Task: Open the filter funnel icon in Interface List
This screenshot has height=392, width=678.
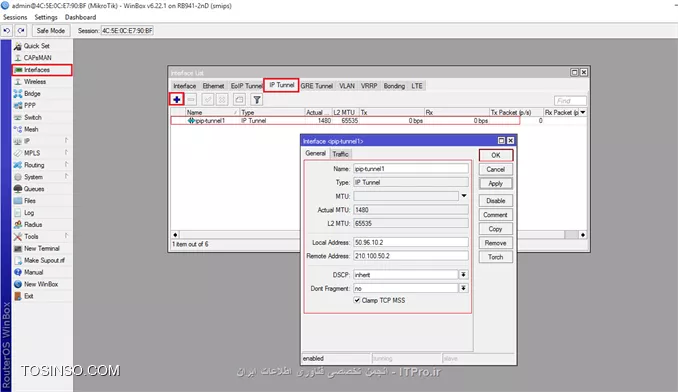Action: [257, 100]
